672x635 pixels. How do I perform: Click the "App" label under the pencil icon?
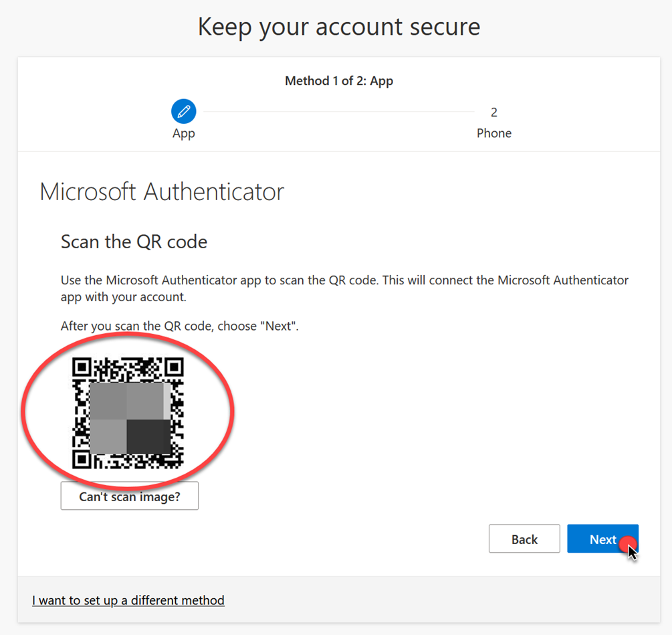click(x=183, y=133)
